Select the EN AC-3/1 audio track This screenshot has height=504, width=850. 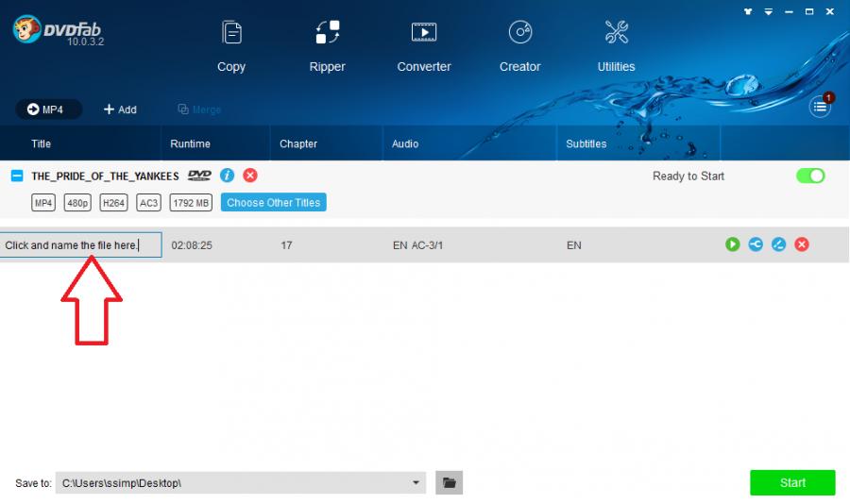[418, 245]
